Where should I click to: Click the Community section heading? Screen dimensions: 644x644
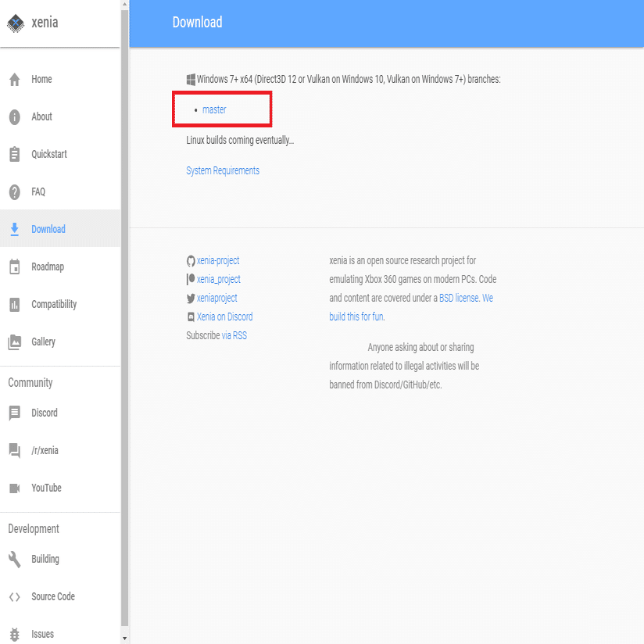30,383
